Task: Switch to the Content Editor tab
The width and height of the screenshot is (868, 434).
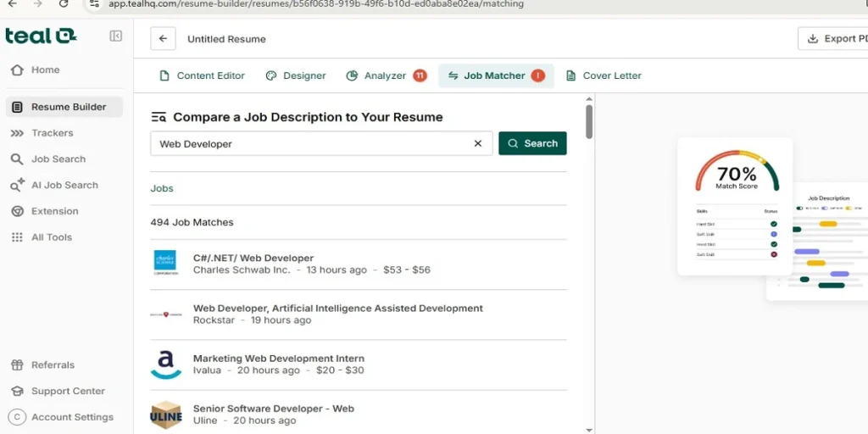Action: (202, 75)
